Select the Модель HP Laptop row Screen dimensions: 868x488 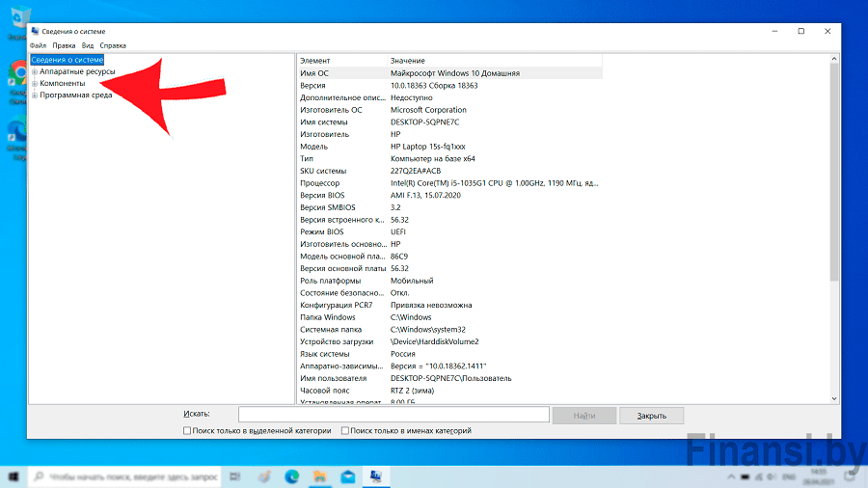click(449, 146)
